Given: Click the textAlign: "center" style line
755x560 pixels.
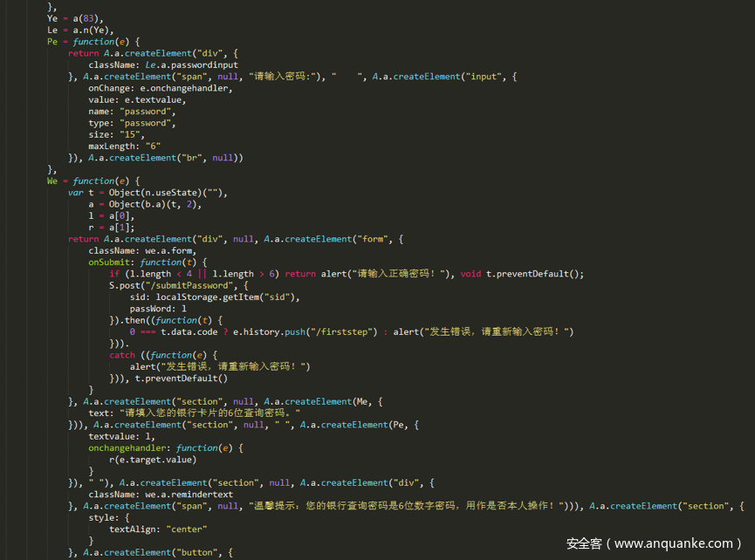Looking at the screenshot, I should click(x=158, y=529).
